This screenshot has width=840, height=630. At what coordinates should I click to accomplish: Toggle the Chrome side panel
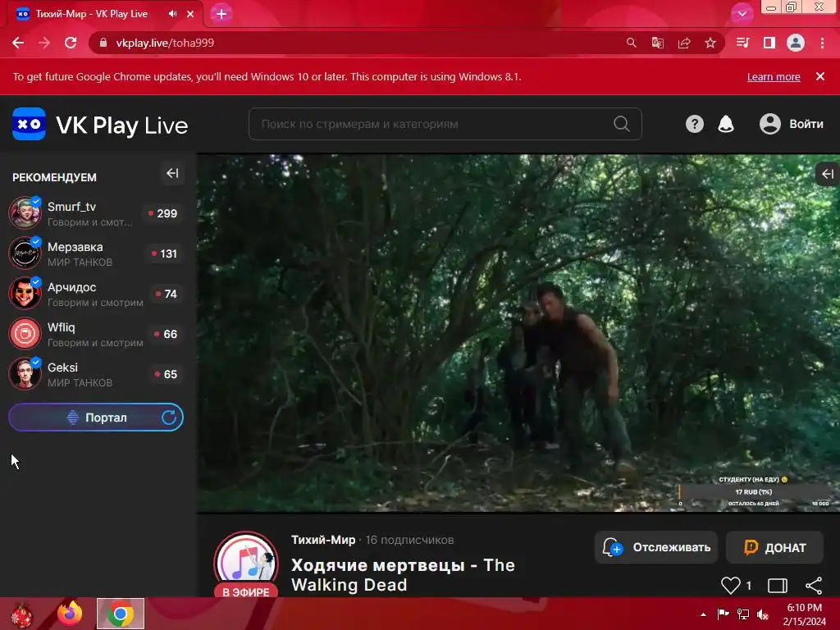tap(769, 43)
